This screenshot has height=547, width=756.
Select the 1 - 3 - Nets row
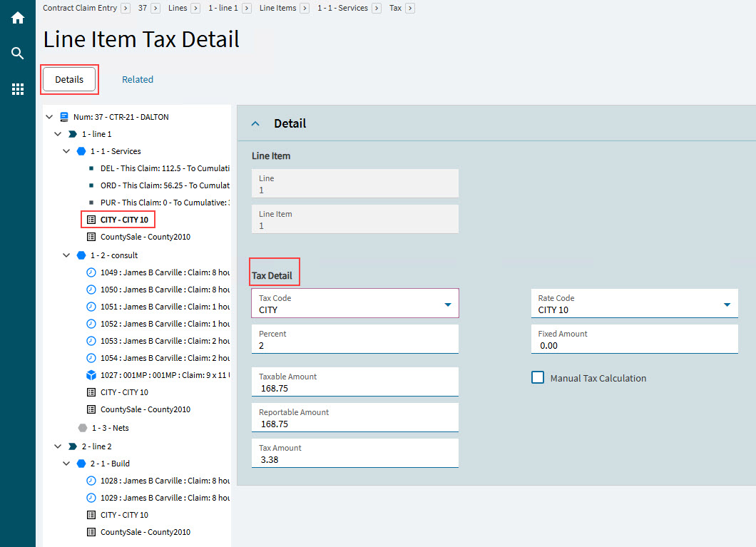[111, 427]
